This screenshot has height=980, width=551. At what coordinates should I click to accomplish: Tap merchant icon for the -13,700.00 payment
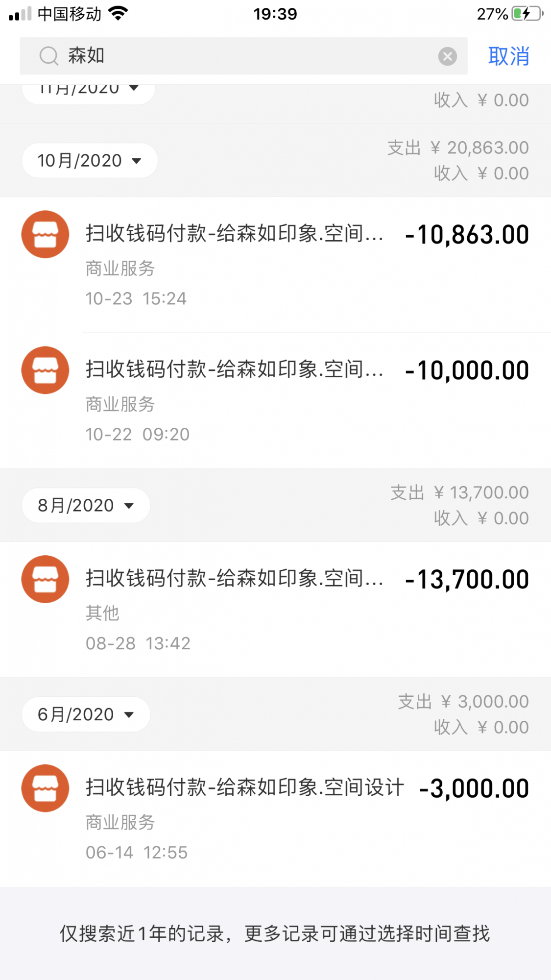tap(45, 579)
